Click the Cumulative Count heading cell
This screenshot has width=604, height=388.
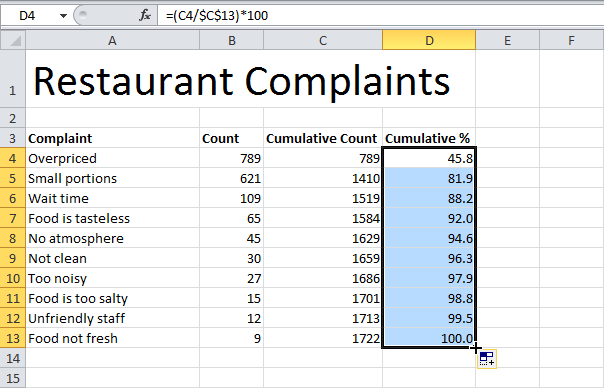pyautogui.click(x=323, y=138)
